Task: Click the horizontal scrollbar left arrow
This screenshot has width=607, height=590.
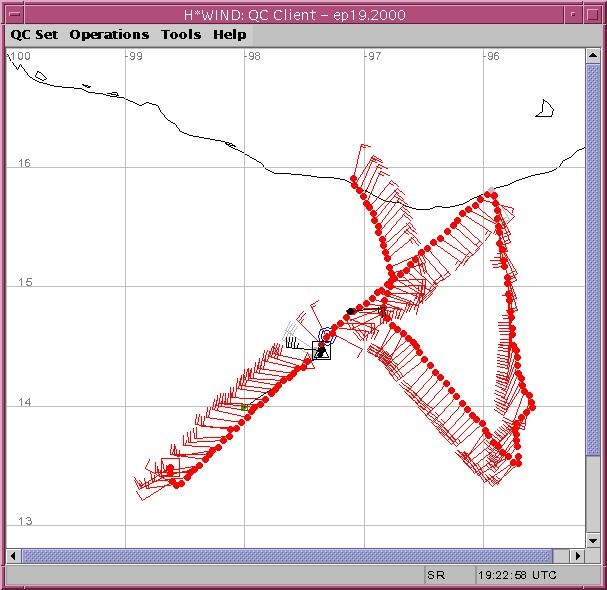Action: [13, 555]
